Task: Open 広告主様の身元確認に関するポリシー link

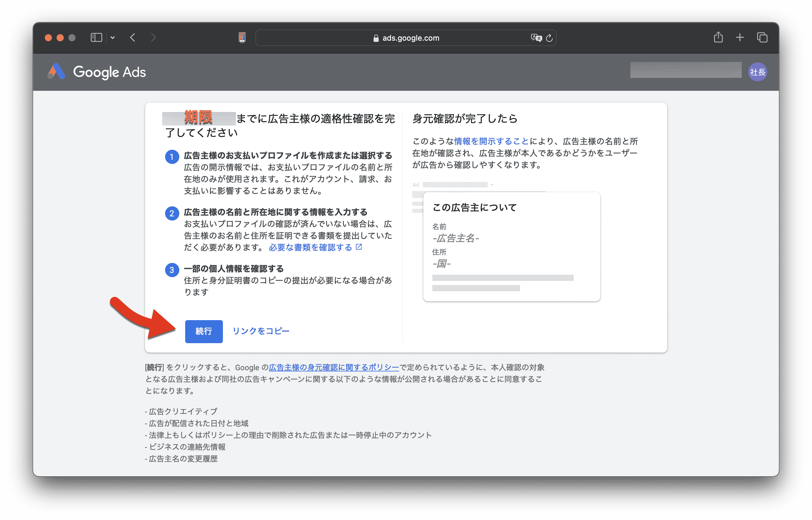Action: (333, 367)
